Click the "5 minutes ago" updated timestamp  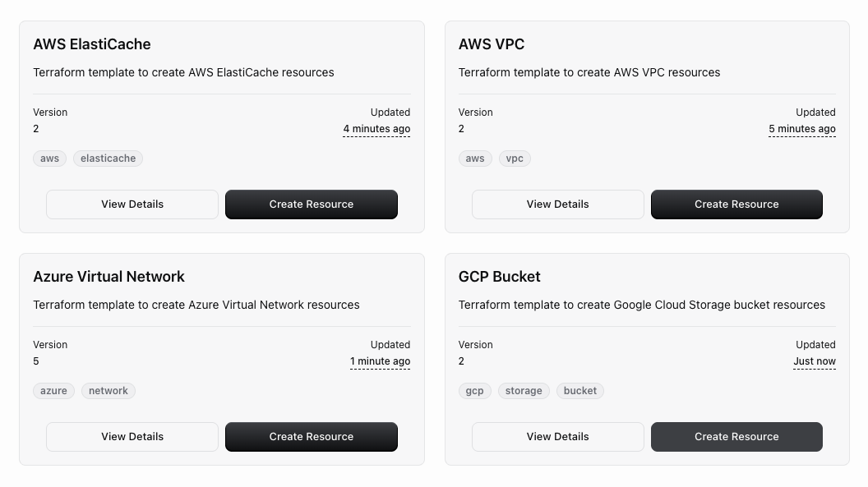801,129
